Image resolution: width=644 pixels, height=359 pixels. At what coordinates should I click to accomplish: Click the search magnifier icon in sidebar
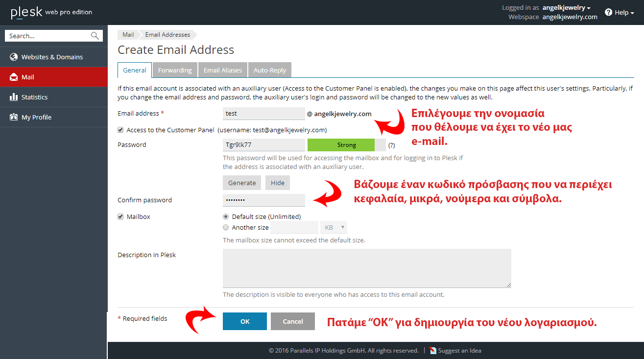coord(95,36)
